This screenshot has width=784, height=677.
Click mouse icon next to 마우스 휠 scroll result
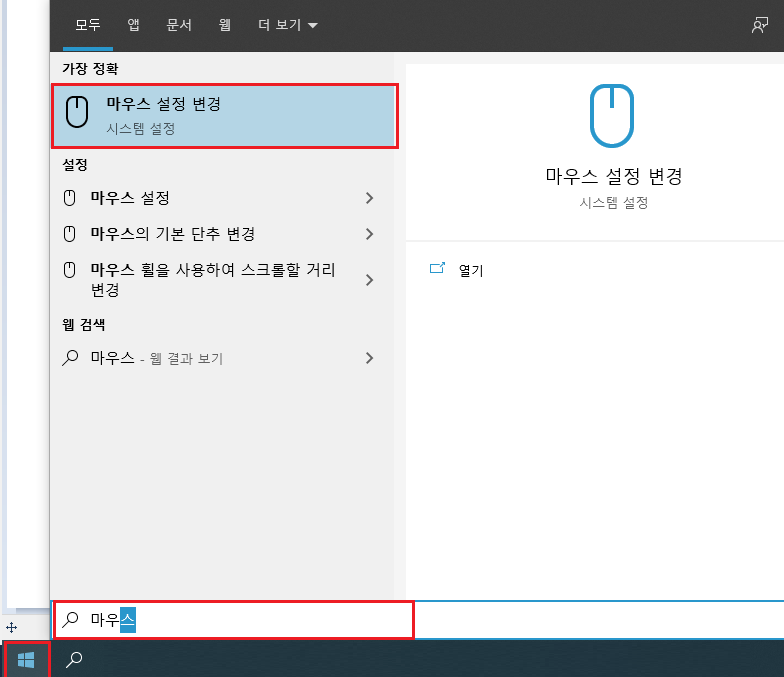70,270
